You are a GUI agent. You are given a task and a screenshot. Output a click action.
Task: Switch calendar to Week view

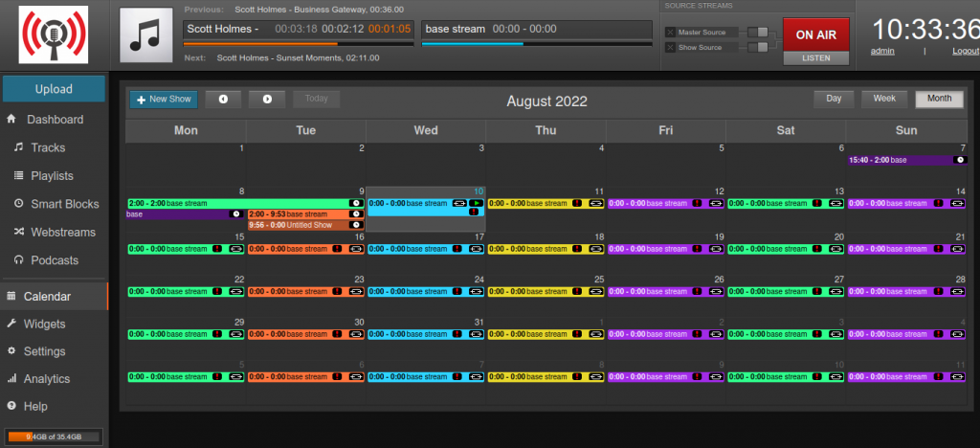(884, 100)
